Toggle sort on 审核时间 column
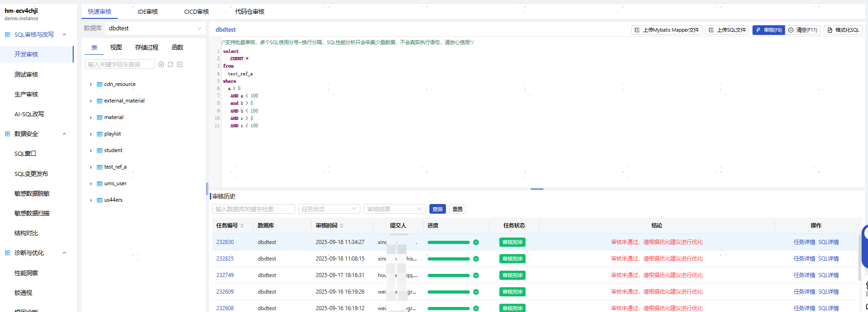The width and height of the screenshot is (868, 312). tap(341, 226)
